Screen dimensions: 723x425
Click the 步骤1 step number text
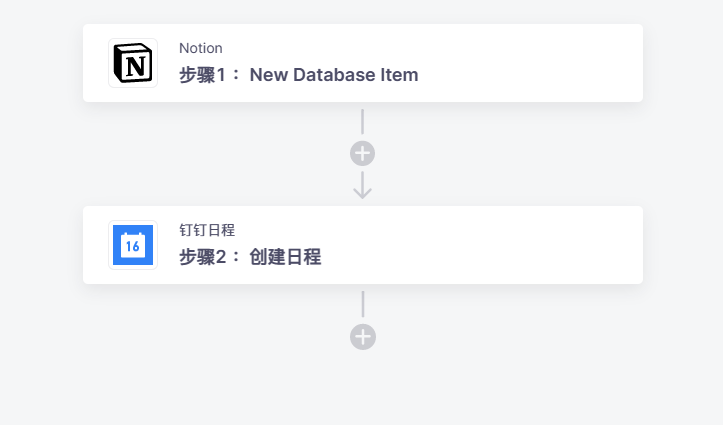click(202, 75)
